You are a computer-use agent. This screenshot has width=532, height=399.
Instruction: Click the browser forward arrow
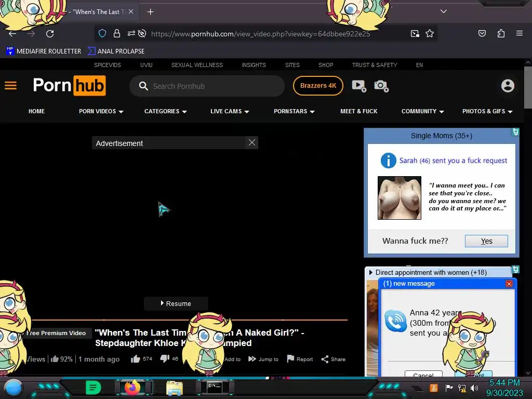tap(31, 34)
